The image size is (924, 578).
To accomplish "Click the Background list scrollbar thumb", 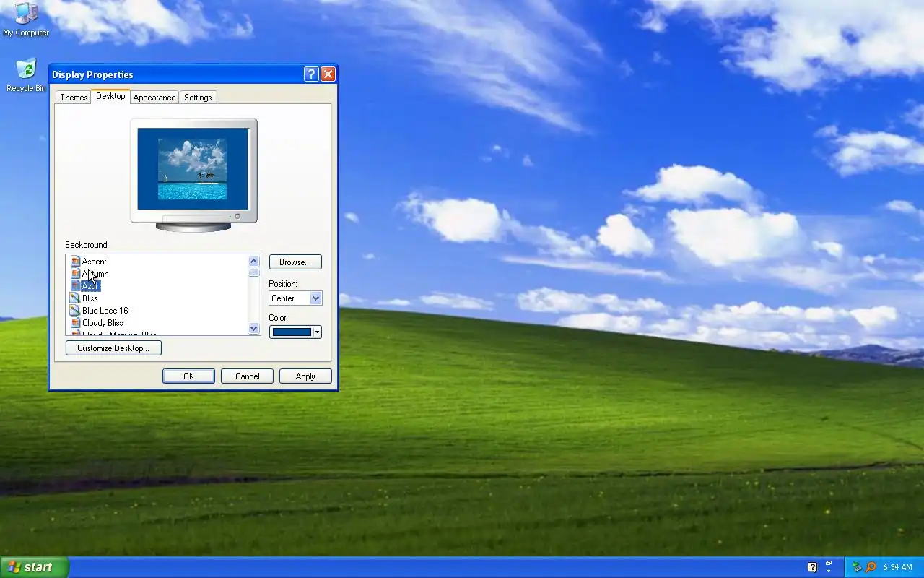I will pyautogui.click(x=254, y=272).
